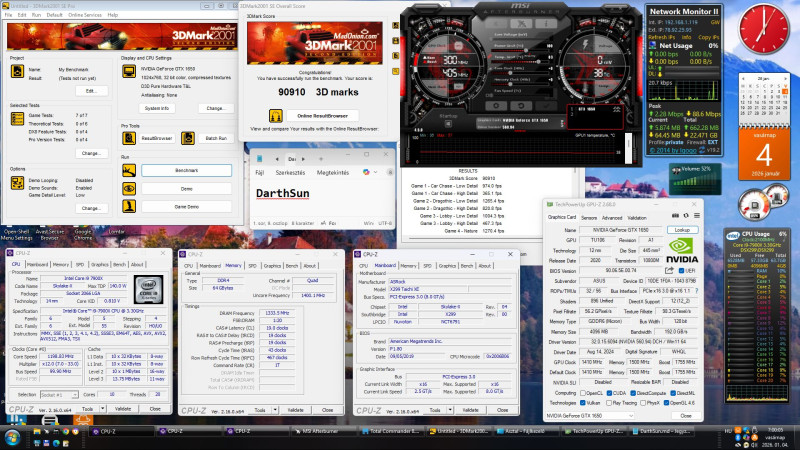800x450 pixels.
Task: Add new Notepad tab with plus
Action: tap(321, 159)
